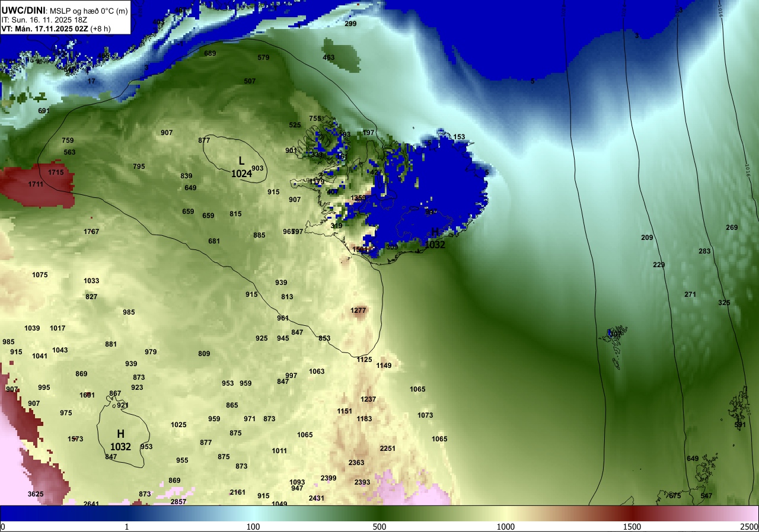Click the 1149 height value

(384, 366)
